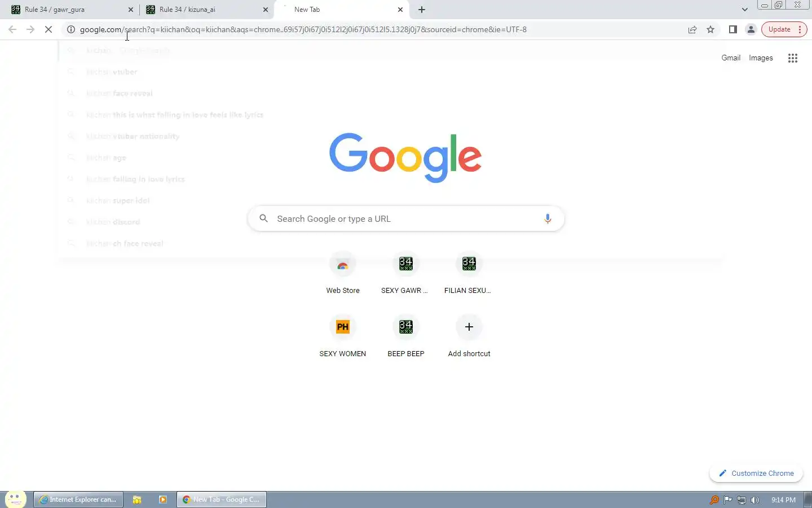The image size is (812, 508).
Task: Open the Google apps grid
Action: coord(793,58)
